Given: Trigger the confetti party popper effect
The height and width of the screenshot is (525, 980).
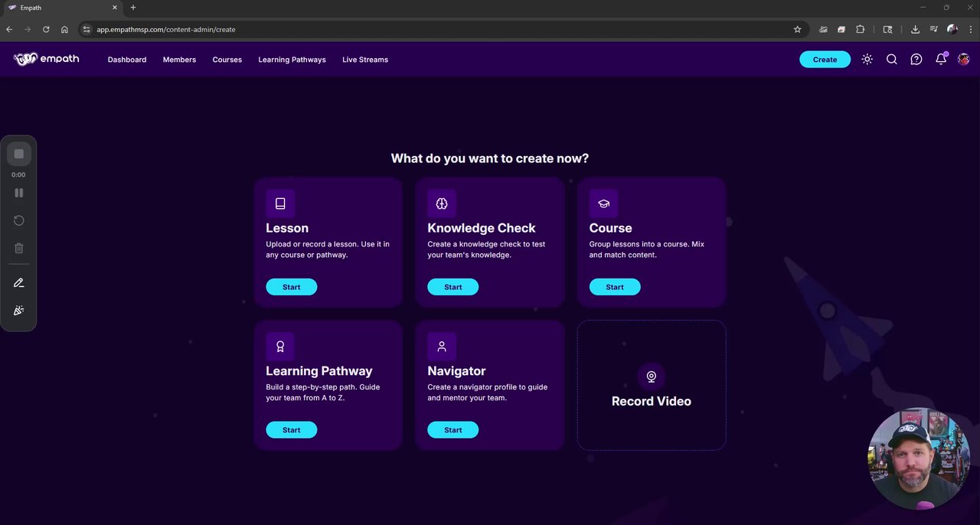Looking at the screenshot, I should coord(19,311).
